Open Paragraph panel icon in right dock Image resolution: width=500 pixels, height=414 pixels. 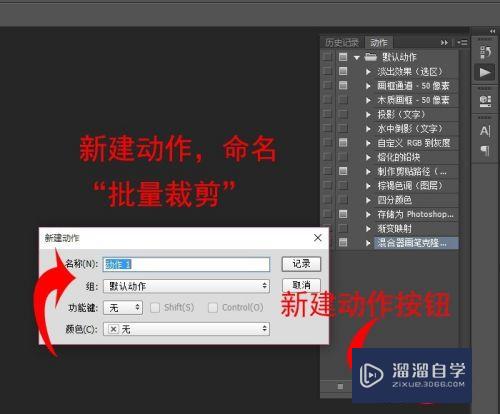click(485, 151)
